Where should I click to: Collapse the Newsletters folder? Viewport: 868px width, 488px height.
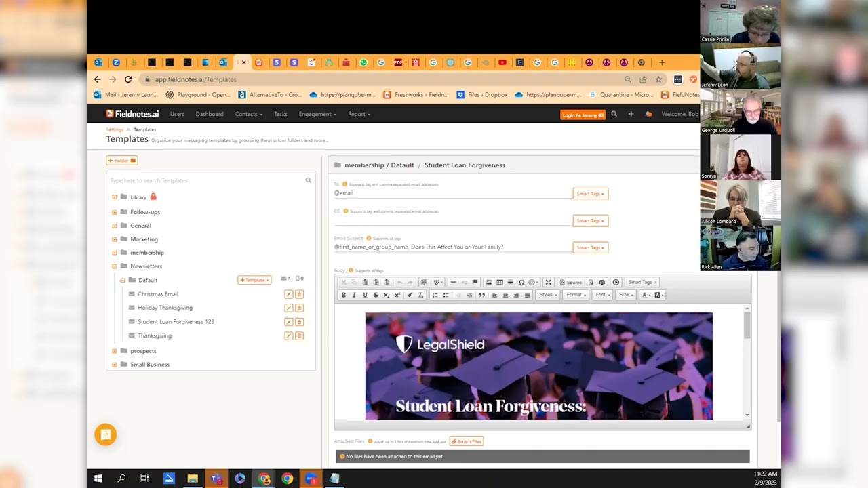(115, 266)
